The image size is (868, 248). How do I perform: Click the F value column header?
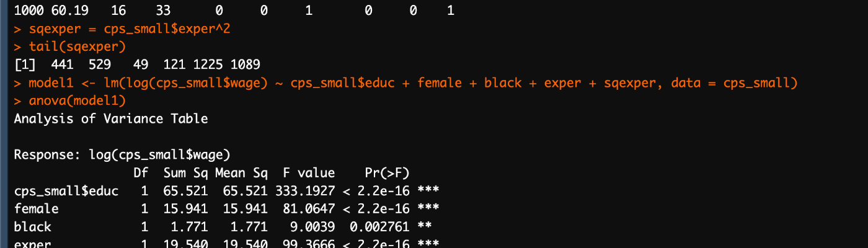point(308,172)
